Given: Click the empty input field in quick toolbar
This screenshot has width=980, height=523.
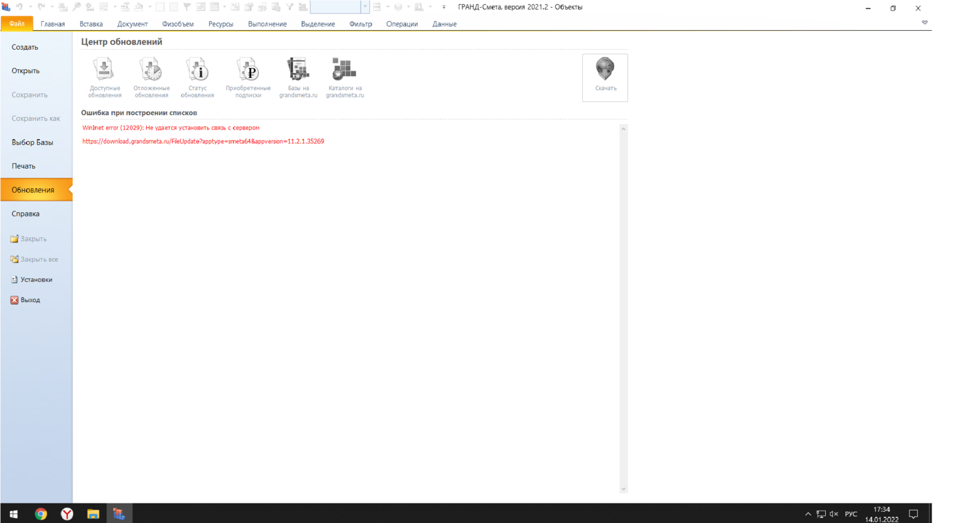Looking at the screenshot, I should pyautogui.click(x=335, y=7).
